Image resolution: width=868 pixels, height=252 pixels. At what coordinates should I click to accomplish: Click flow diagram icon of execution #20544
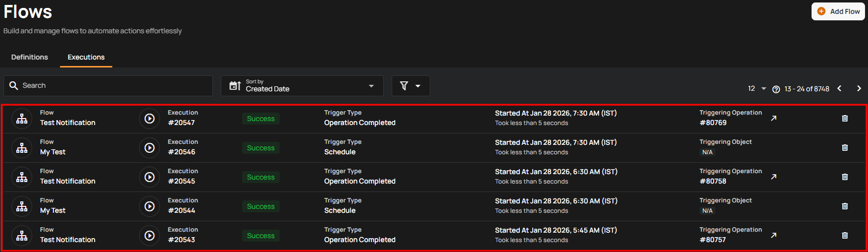22,206
